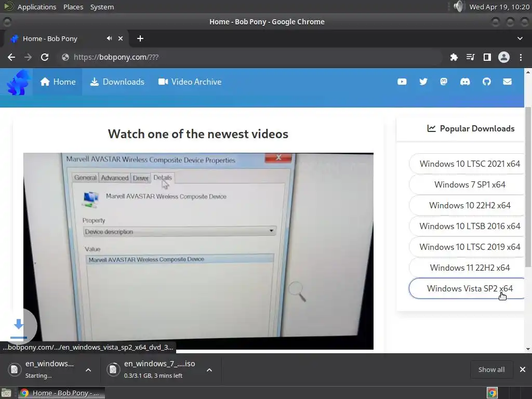Click the starting download file icon
Viewport: 532px width, 399px height.
pos(14,369)
